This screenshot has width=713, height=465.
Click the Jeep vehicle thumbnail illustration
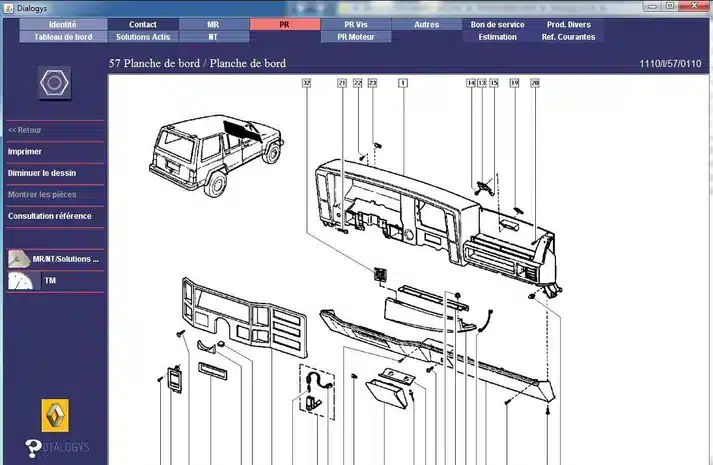[216, 155]
